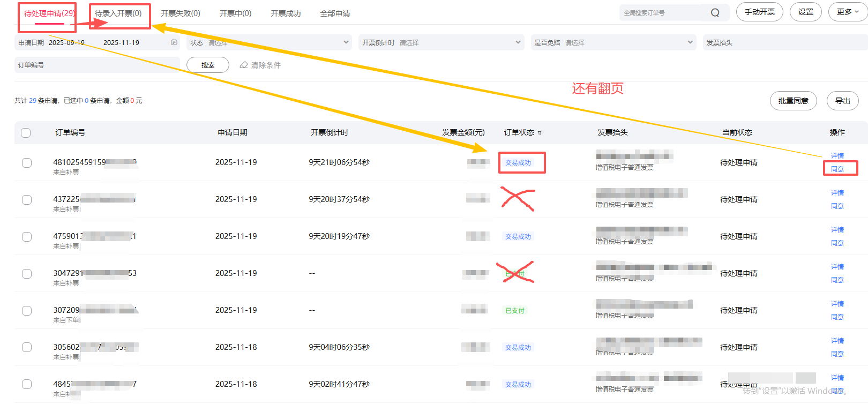868x404 pixels.
Task: Open 详情 for row 9天20时19分47秒
Action: [x=837, y=230]
